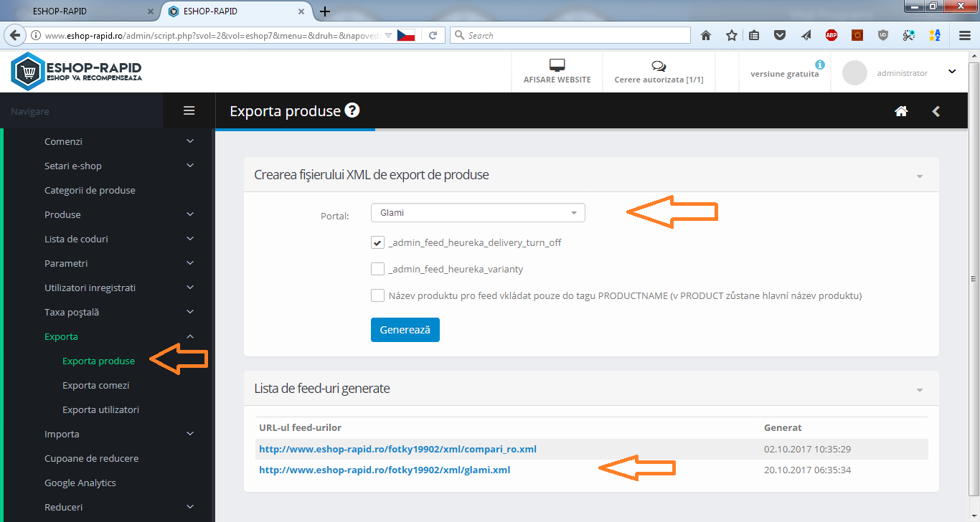
Task: Click the browser vertical scrollbar
Action: click(x=974, y=280)
